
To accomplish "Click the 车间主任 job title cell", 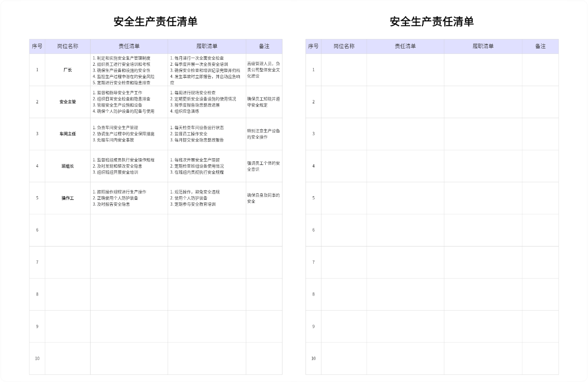I will 67,134.
